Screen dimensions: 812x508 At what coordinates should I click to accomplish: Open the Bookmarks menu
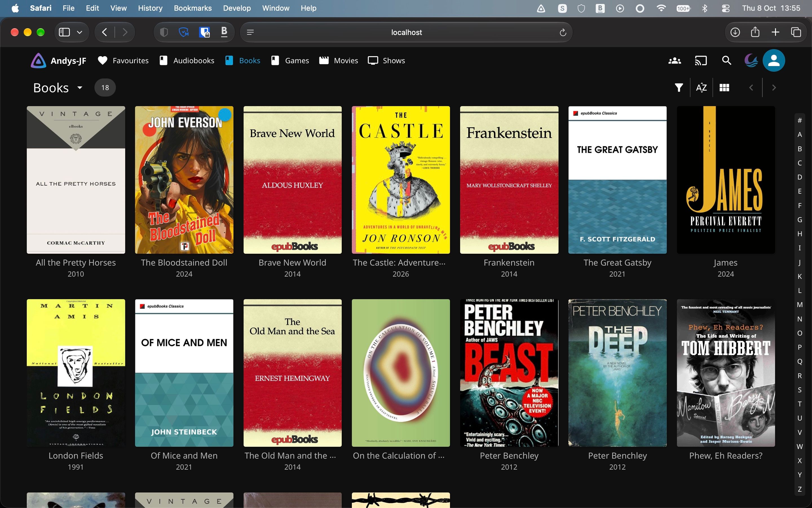[x=193, y=8]
